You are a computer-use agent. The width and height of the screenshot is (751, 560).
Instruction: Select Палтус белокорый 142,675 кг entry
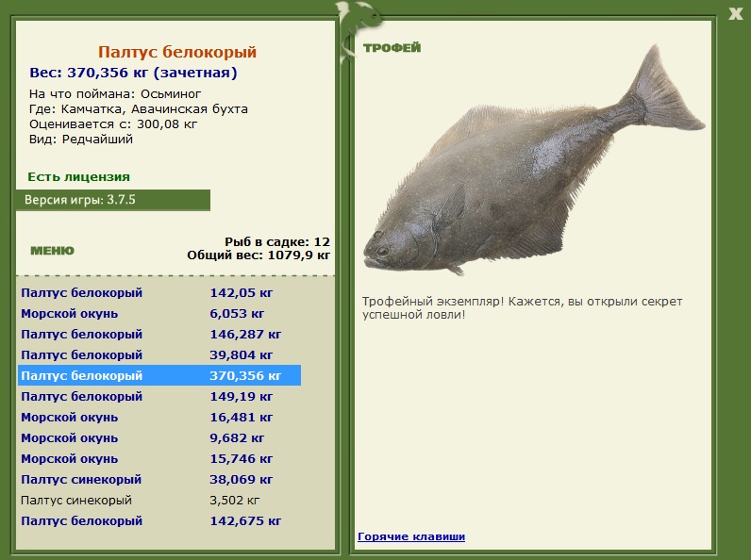click(x=159, y=520)
